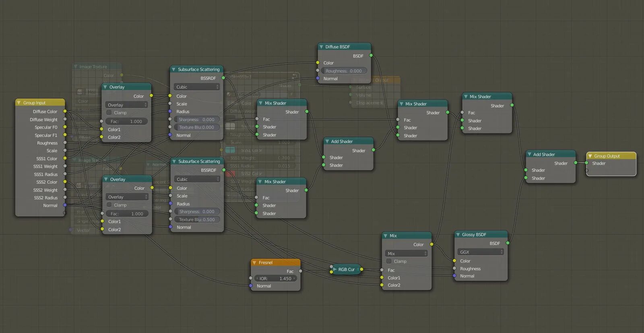
Task: Click the Fac 1.000 slider in the lower Overlay node
Action: [127, 213]
